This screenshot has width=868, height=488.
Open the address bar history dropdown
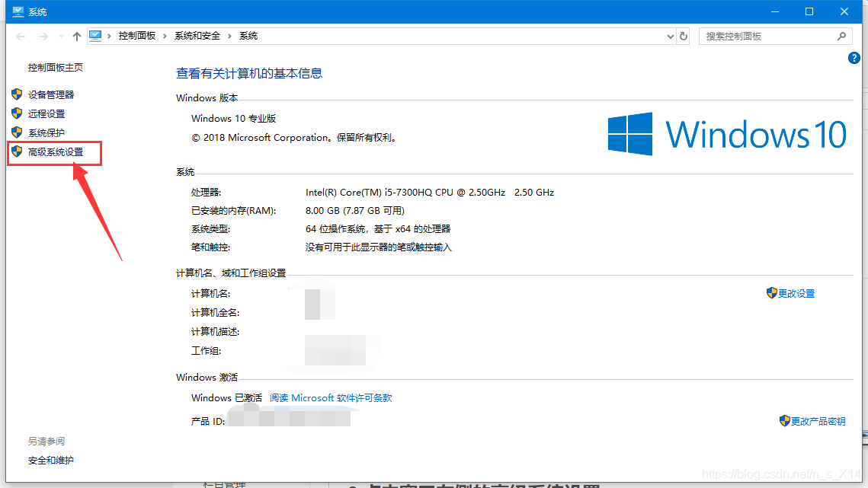(x=671, y=37)
